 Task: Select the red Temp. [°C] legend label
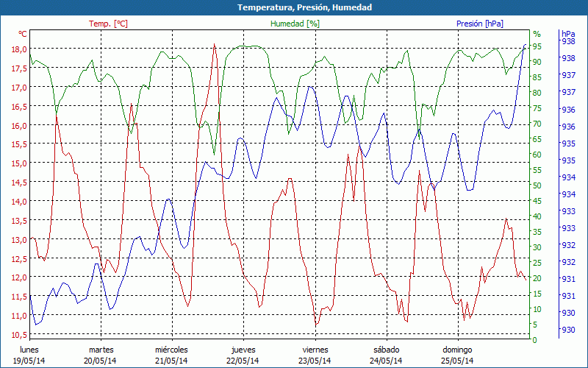click(108, 24)
